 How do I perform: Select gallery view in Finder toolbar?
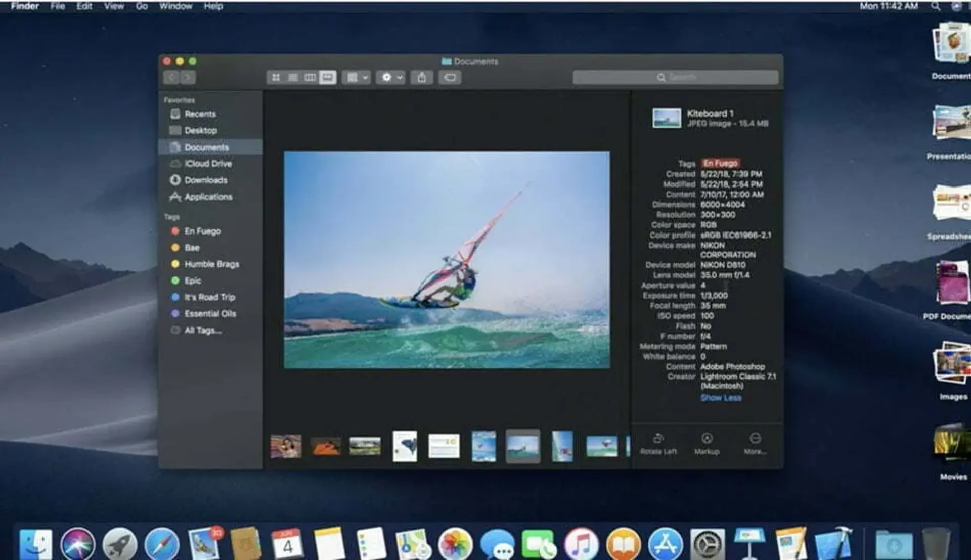pos(328,77)
